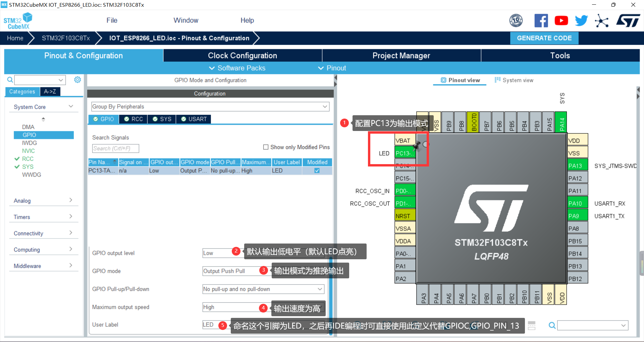Click the ST logo in header
The width and height of the screenshot is (644, 342).
[x=628, y=21]
